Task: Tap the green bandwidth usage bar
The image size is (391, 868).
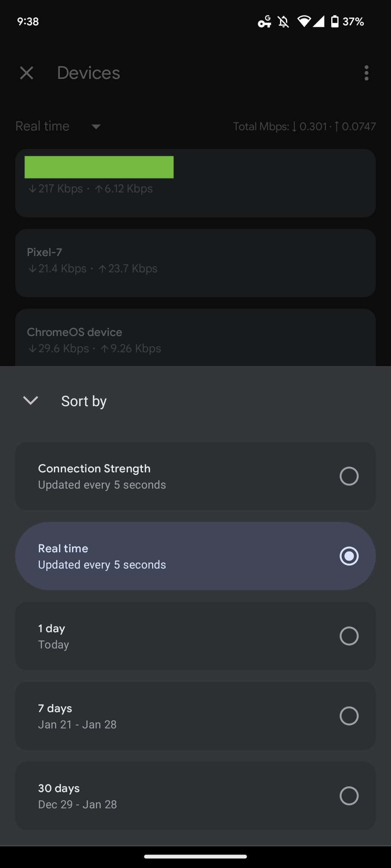Action: (99, 167)
